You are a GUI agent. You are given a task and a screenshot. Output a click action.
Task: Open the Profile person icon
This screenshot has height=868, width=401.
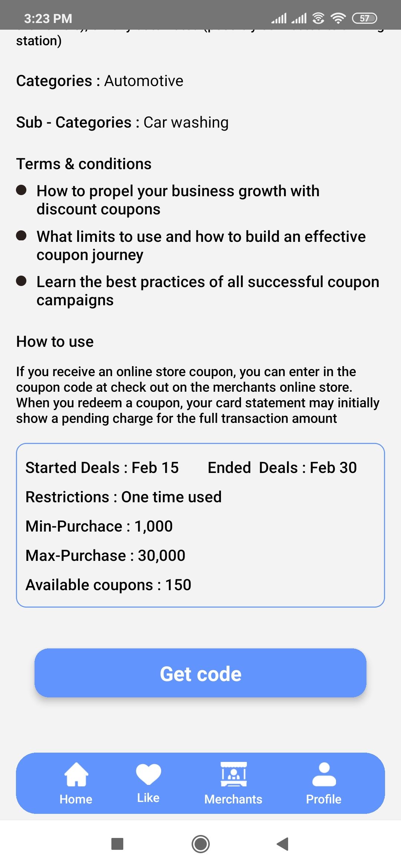[x=324, y=774]
